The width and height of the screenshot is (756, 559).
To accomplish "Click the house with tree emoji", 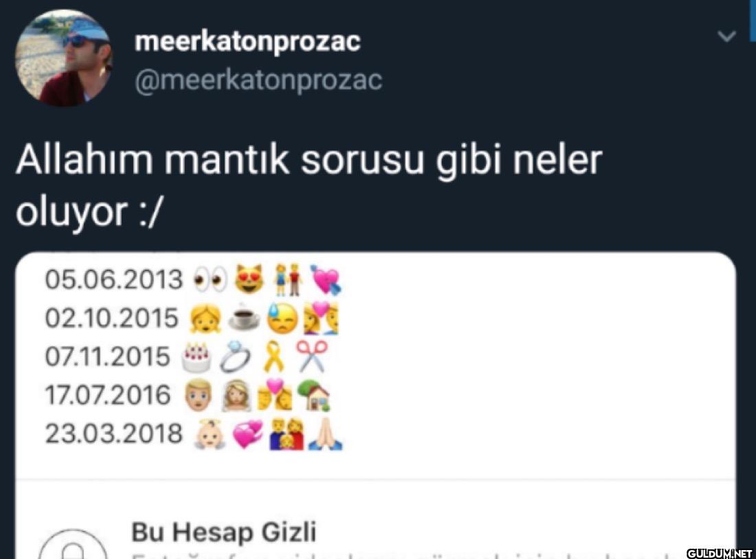I will click(x=313, y=395).
